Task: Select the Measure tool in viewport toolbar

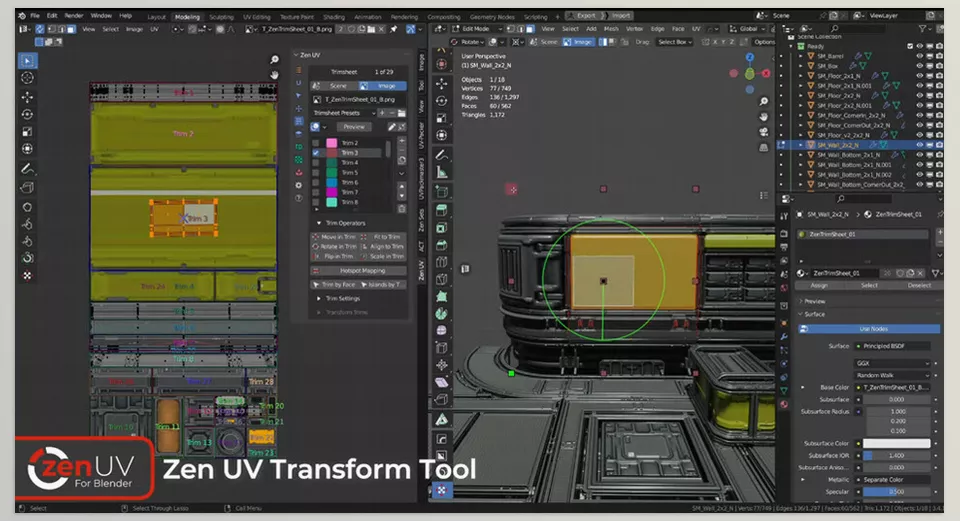Action: coord(441,173)
